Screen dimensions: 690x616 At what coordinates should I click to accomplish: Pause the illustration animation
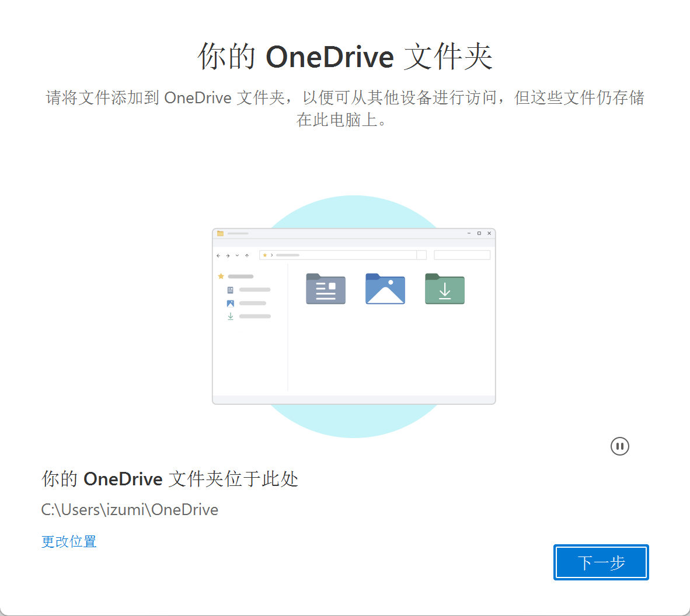click(x=619, y=446)
